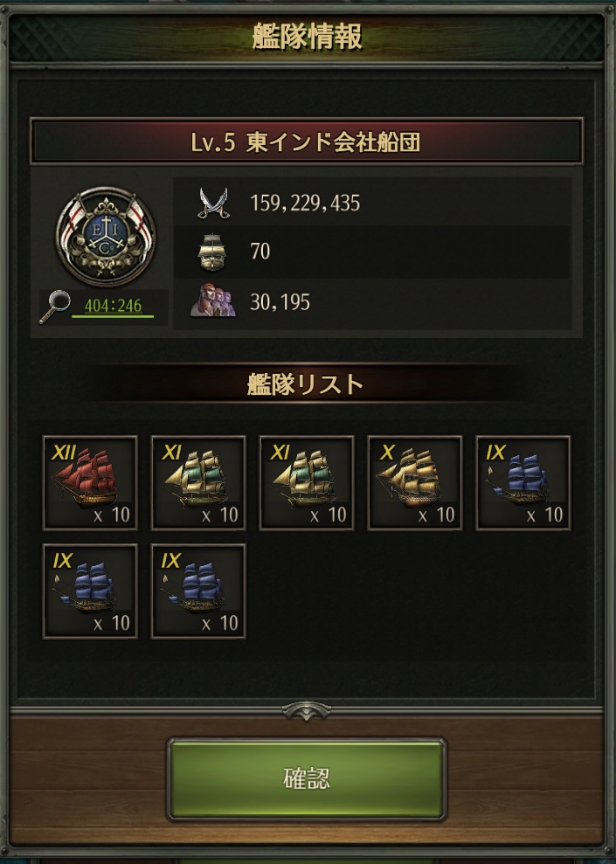Viewport: 616px width, 864px height.
Task: Click the crossed swords power icon
Action: click(212, 203)
